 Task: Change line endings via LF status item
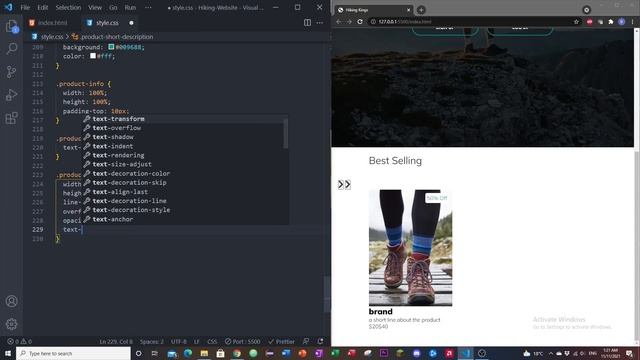click(197, 341)
